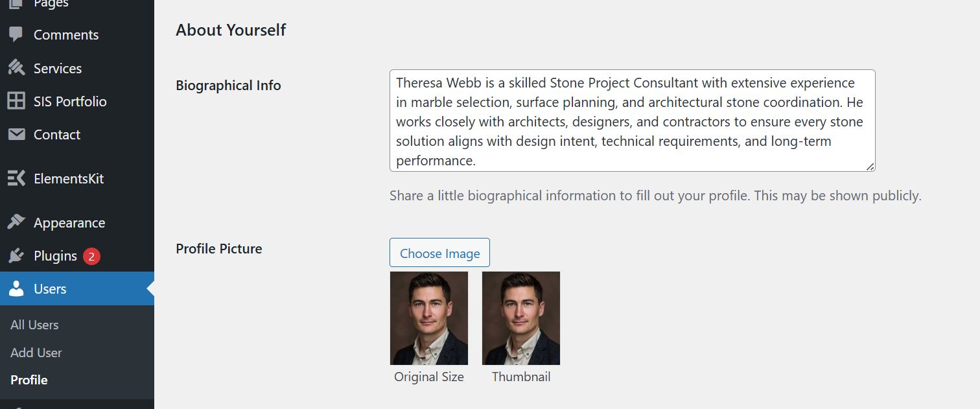Click the Appearance paintbrush icon
This screenshot has width=980, height=409.
16,222
